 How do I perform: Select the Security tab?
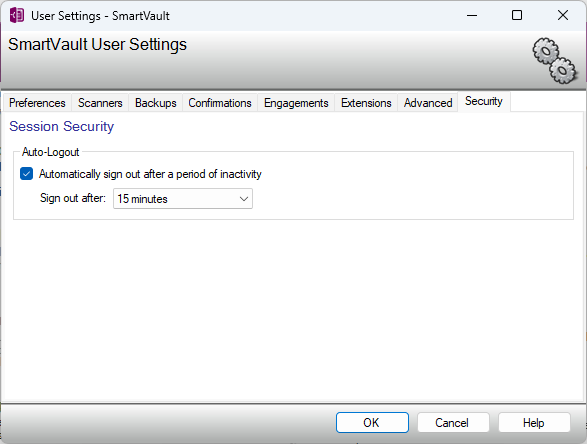coord(484,101)
